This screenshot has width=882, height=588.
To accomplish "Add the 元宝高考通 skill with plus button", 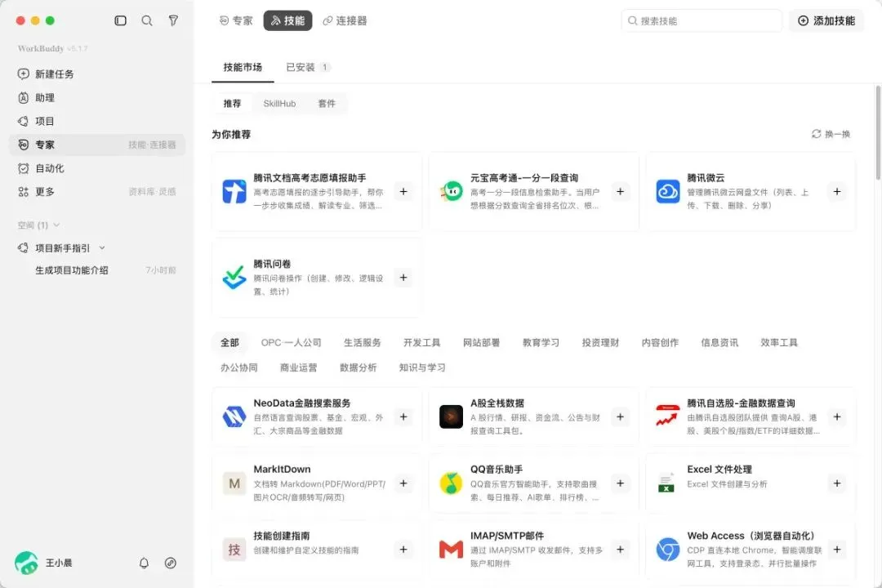I will [x=620, y=192].
